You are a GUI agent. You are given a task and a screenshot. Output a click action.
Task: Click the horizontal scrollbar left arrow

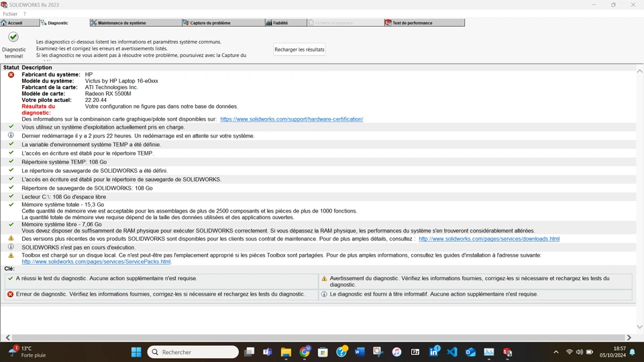[x=8, y=337]
